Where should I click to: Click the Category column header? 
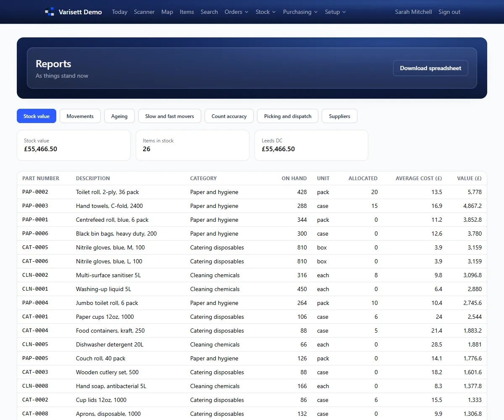(203, 178)
